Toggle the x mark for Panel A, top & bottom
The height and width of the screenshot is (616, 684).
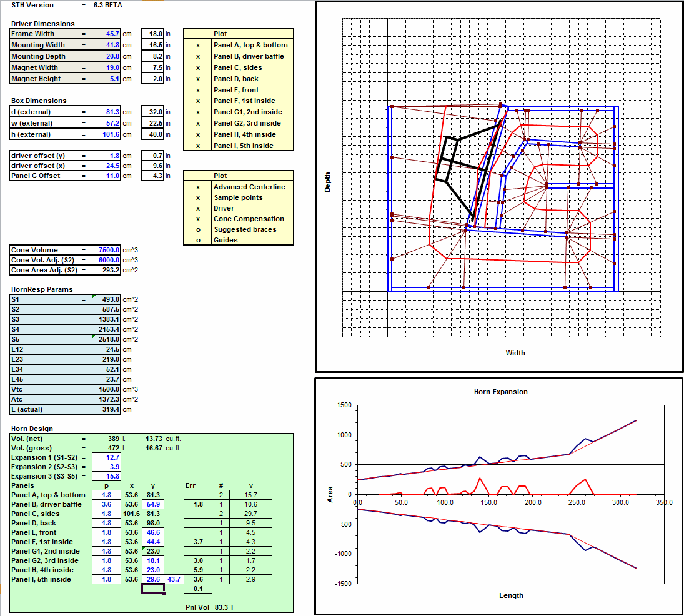point(198,45)
